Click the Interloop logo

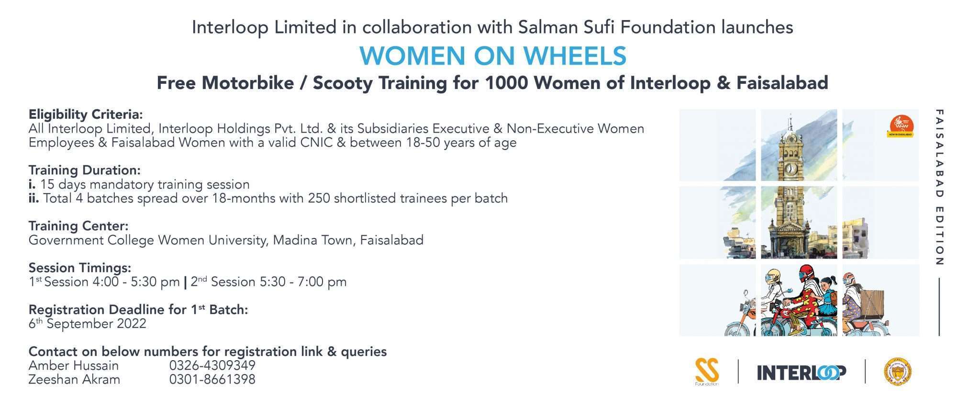click(801, 372)
